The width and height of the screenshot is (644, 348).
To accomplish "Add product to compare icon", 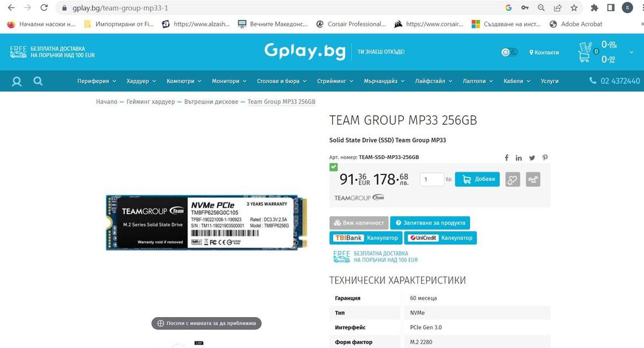I will (x=533, y=179).
